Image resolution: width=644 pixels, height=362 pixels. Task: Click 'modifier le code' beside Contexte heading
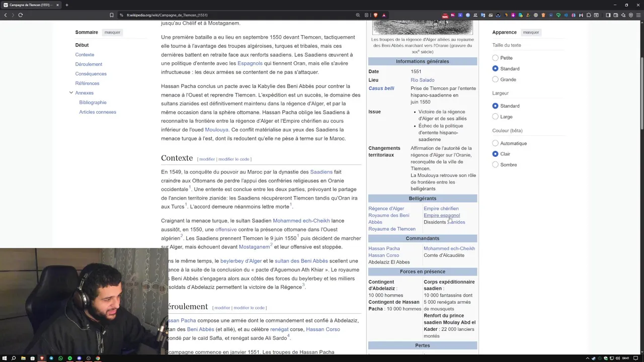point(234,159)
